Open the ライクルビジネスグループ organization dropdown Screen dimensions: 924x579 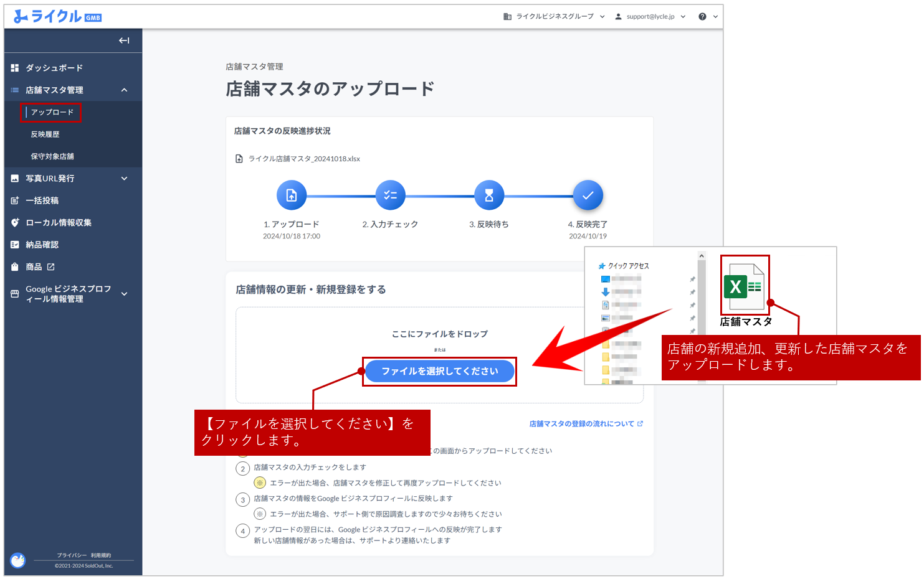pyautogui.click(x=554, y=17)
